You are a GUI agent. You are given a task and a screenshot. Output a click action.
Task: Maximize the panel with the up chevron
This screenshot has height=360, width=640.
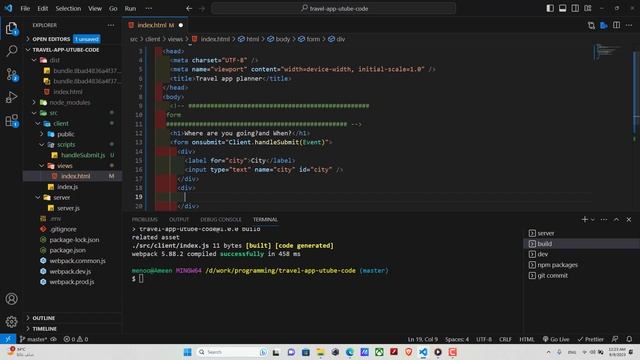pyautogui.click(x=616, y=220)
